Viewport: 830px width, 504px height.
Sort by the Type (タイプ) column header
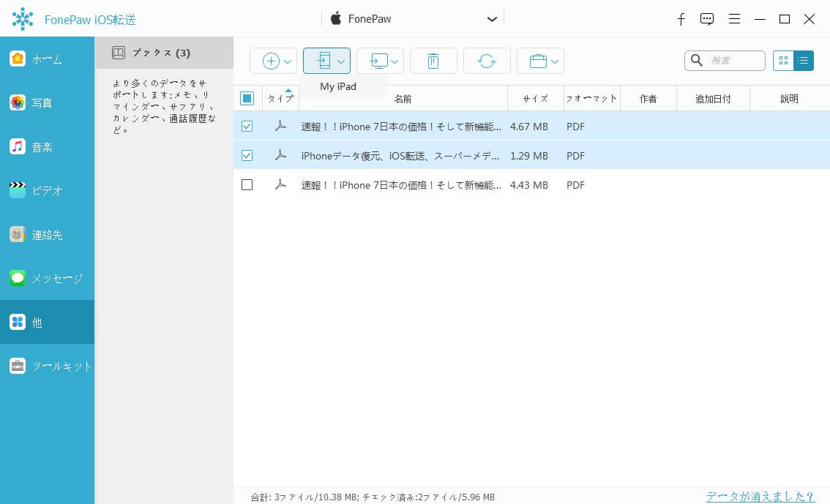click(280, 98)
